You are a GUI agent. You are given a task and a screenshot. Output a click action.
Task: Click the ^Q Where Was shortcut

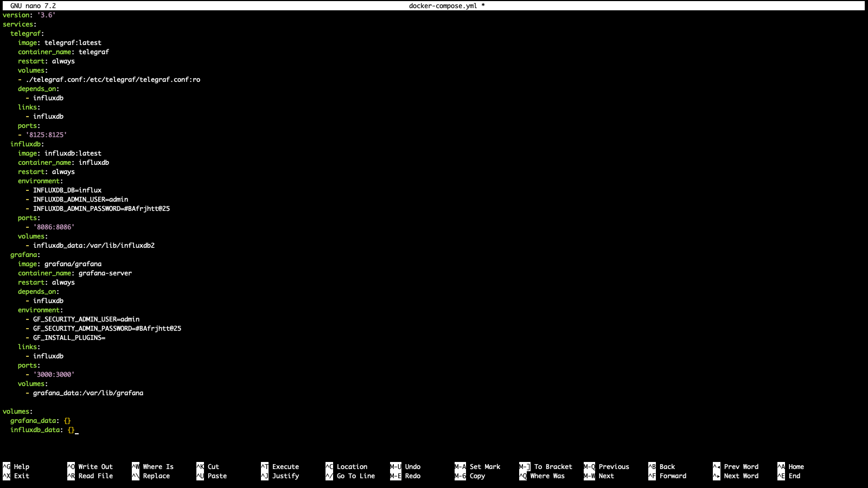coord(542,476)
